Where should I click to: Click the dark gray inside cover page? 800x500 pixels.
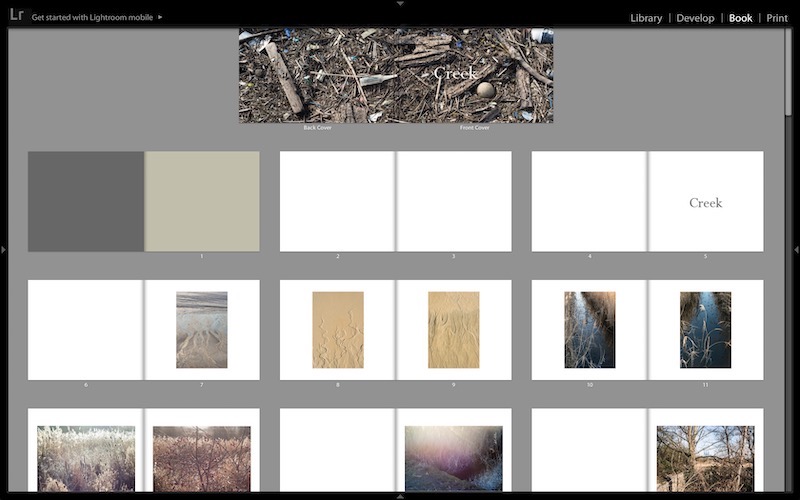(x=86, y=201)
